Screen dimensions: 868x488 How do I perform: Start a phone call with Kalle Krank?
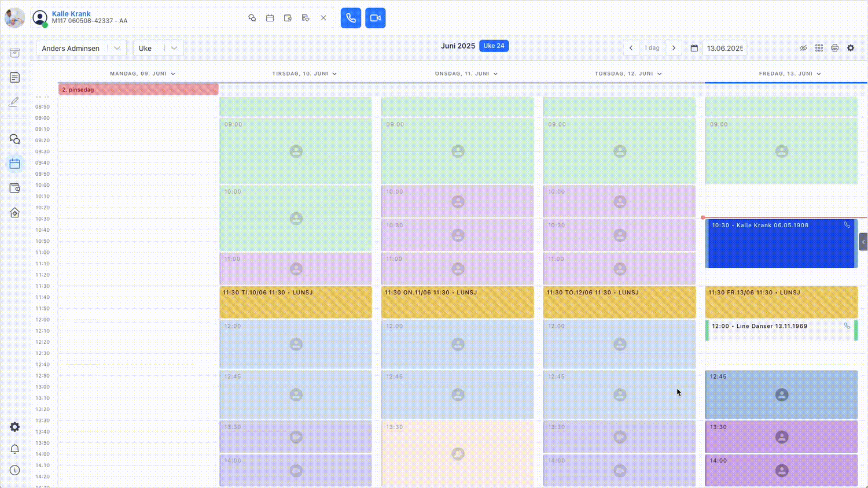click(x=351, y=18)
